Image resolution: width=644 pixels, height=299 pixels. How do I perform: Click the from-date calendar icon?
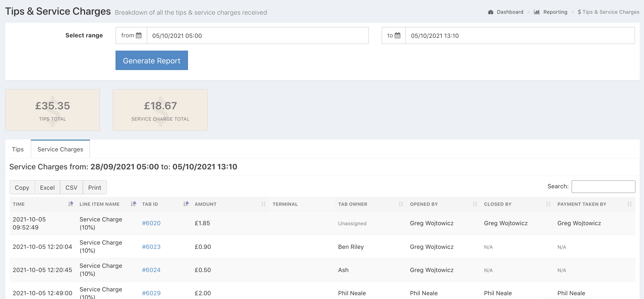click(x=139, y=35)
